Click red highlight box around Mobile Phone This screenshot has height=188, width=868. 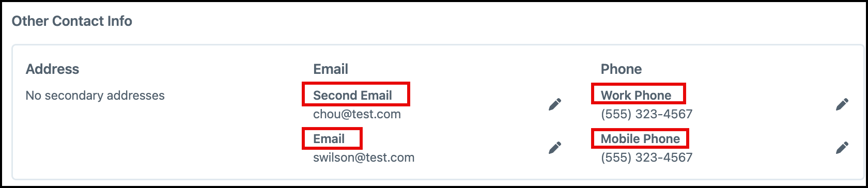(640, 138)
